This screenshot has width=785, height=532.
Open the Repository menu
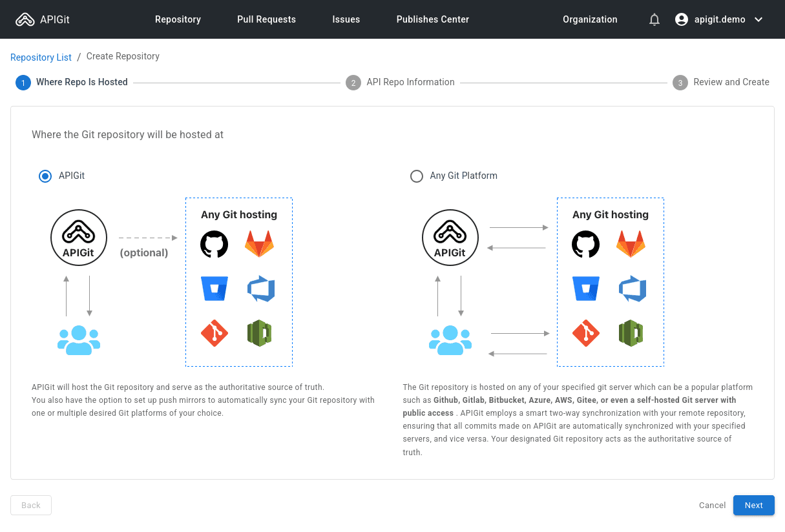pos(178,19)
